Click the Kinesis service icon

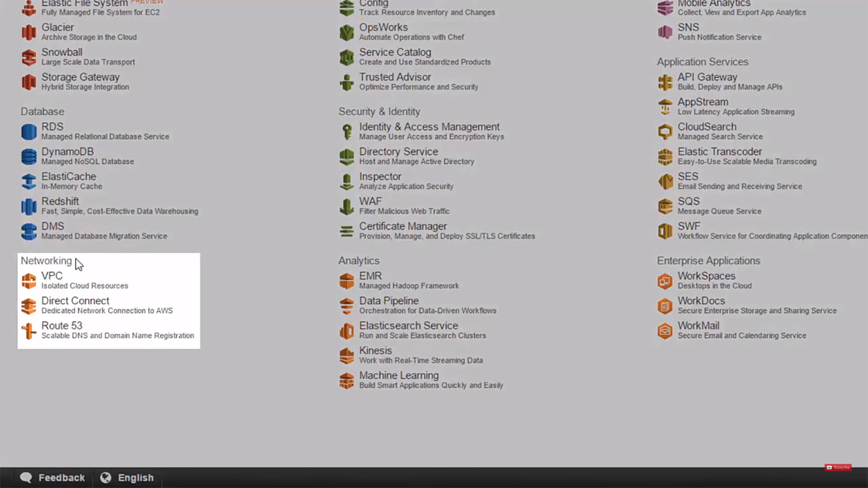[347, 356]
